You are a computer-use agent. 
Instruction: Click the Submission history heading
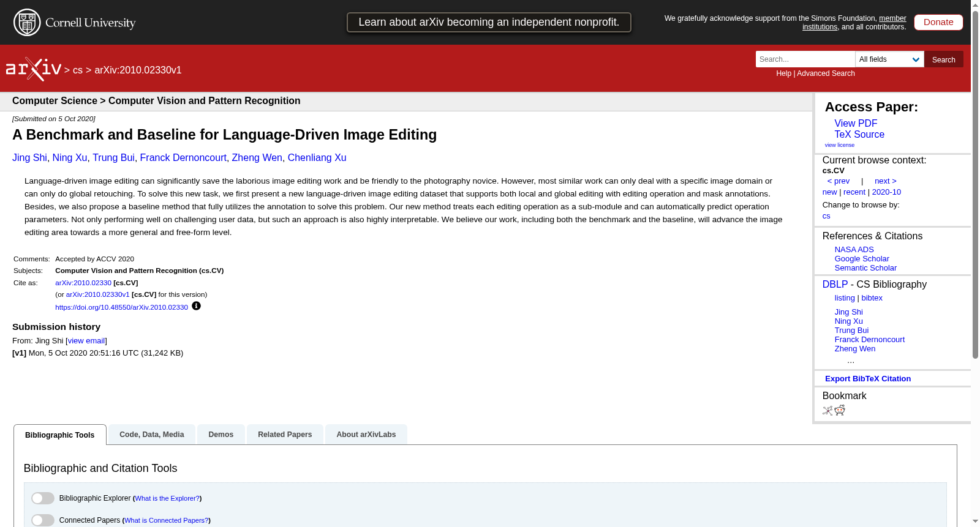click(x=56, y=327)
